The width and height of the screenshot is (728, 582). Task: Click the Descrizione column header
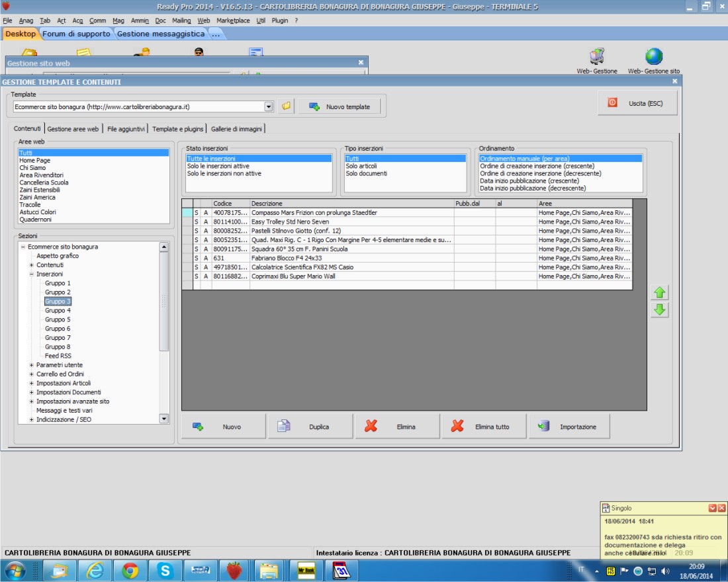coord(352,203)
